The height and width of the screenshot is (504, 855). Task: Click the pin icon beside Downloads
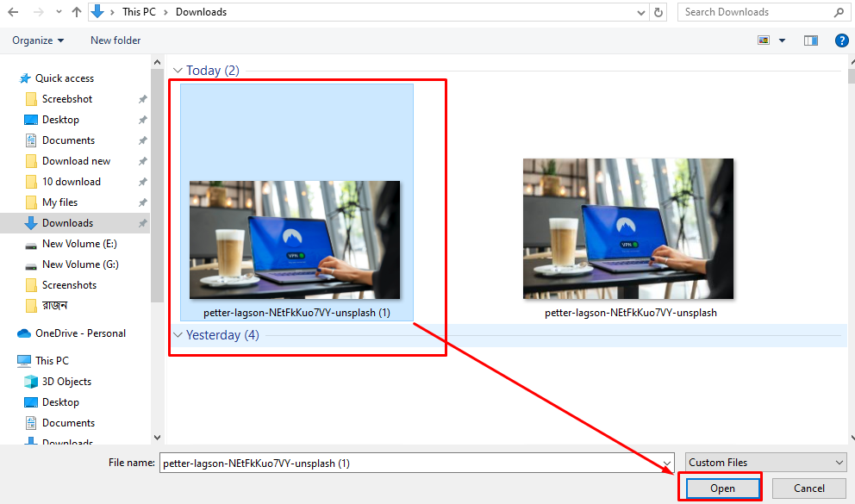point(142,223)
